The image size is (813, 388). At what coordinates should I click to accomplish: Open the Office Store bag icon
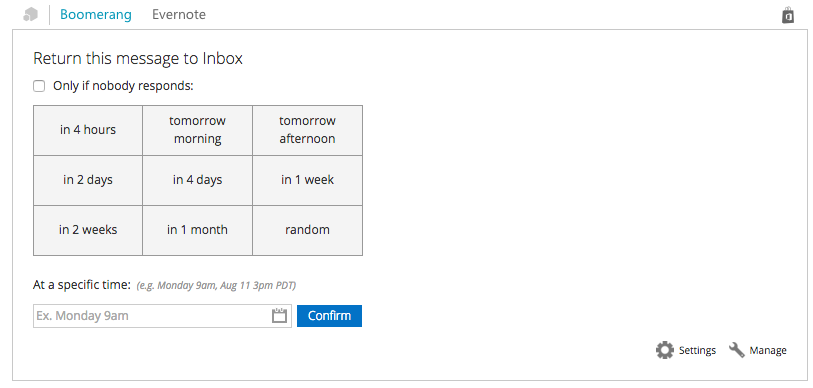tap(788, 15)
